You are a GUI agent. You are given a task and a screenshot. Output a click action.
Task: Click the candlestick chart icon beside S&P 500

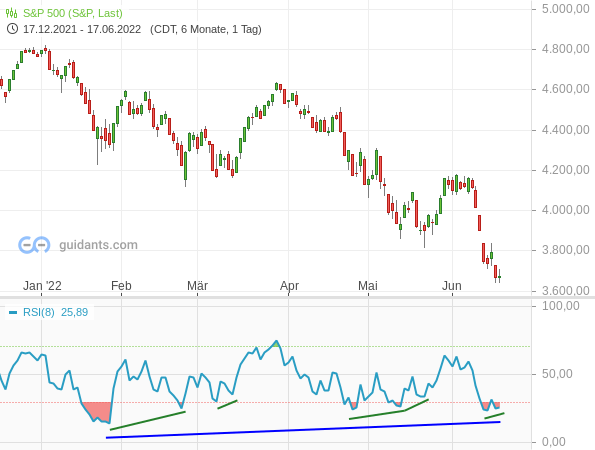click(11, 13)
